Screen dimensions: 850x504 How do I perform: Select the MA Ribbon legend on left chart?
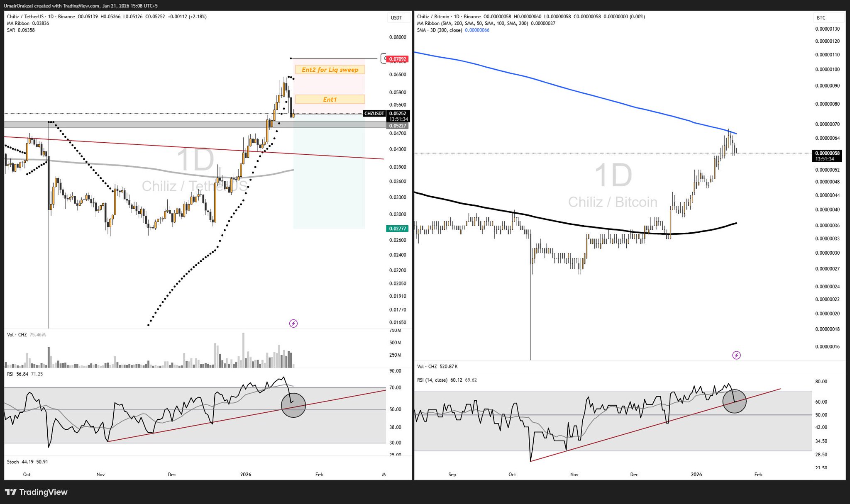(x=18, y=23)
